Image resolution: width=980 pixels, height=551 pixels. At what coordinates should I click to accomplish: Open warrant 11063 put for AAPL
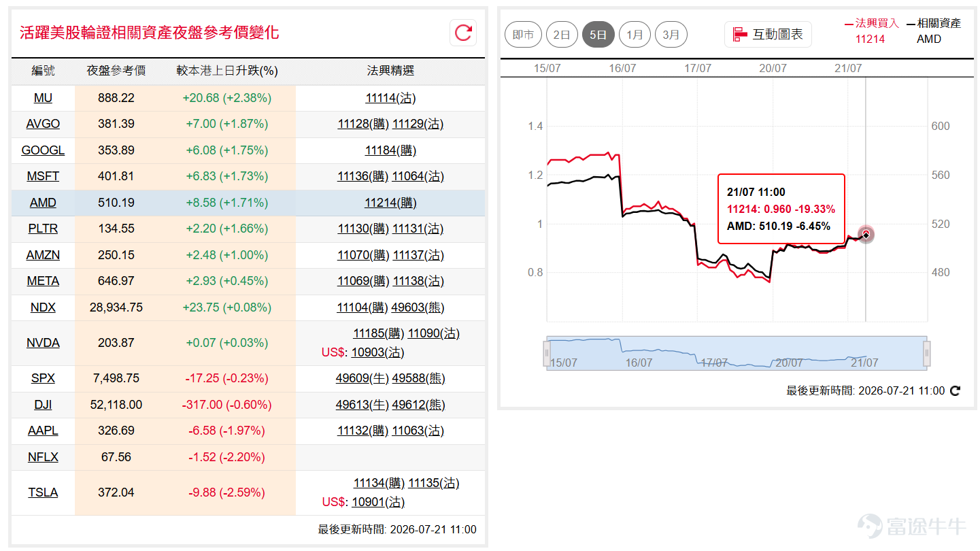coord(418,431)
